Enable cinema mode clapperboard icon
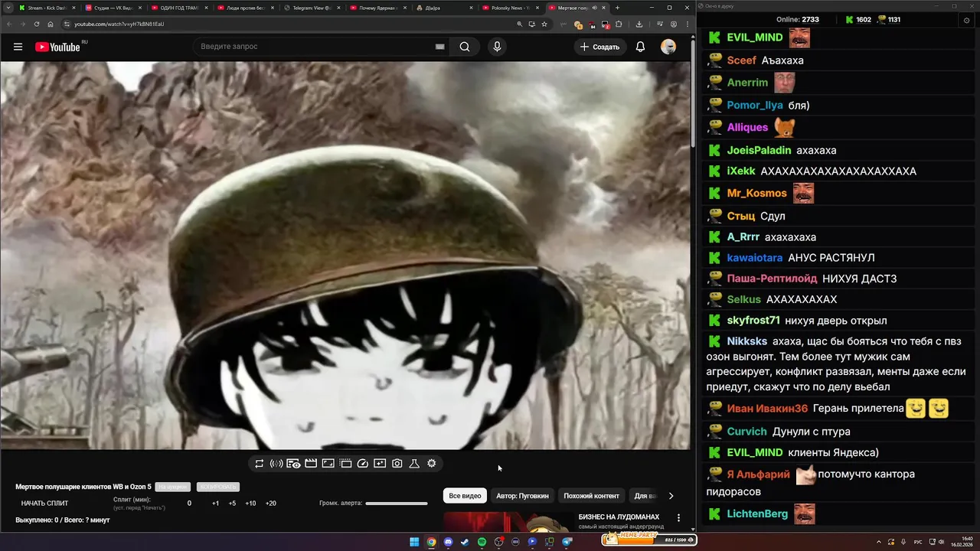The width and height of the screenshot is (980, 551). pos(311,464)
